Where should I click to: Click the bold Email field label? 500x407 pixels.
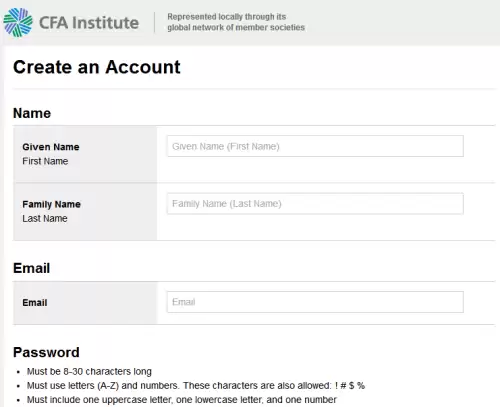coord(35,303)
